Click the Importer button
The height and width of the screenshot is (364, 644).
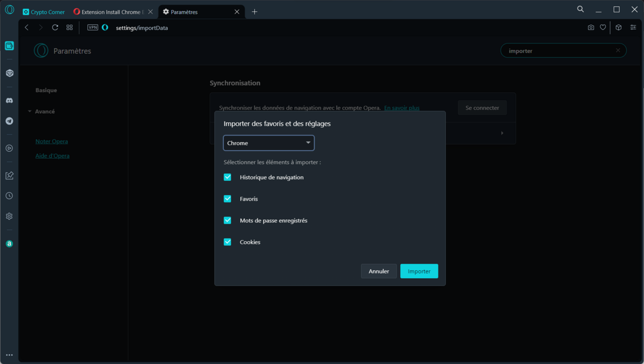click(419, 271)
